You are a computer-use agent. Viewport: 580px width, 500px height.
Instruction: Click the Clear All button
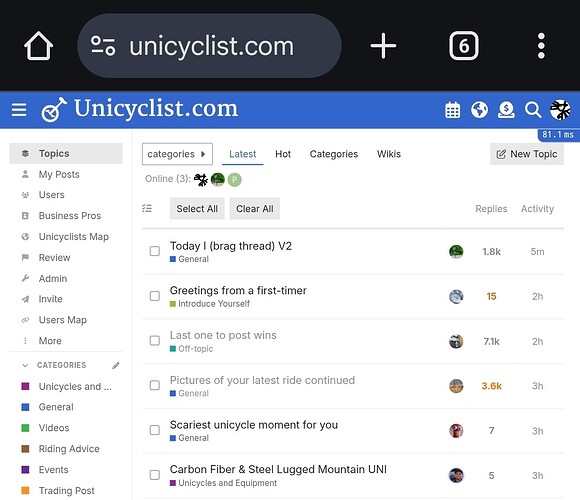coord(254,209)
